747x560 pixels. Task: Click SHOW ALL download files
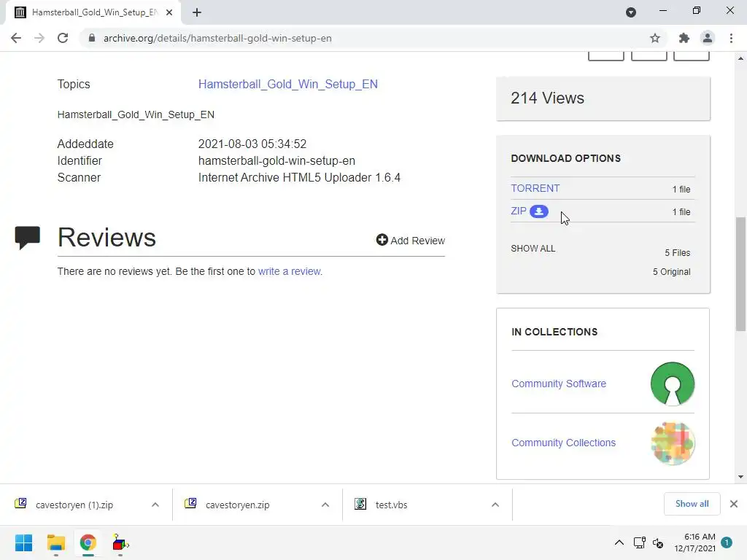point(533,249)
